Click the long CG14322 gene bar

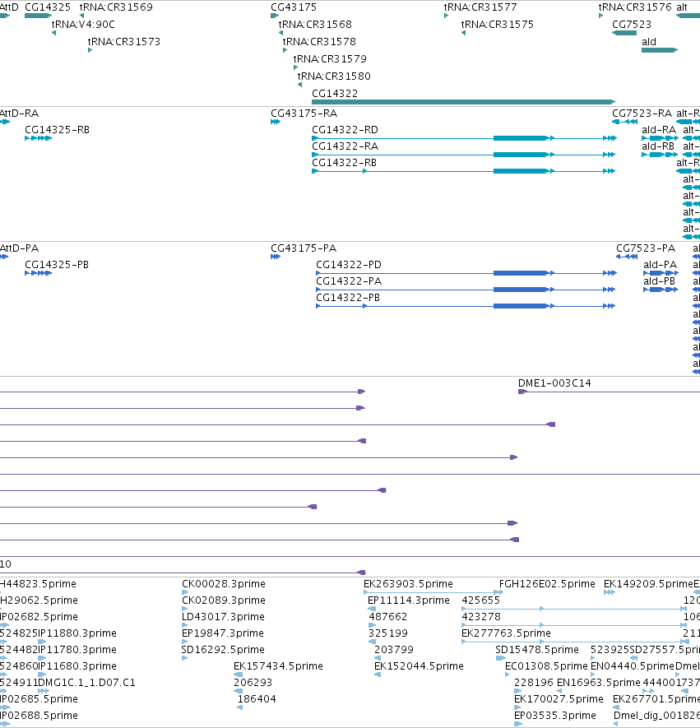tap(464, 102)
